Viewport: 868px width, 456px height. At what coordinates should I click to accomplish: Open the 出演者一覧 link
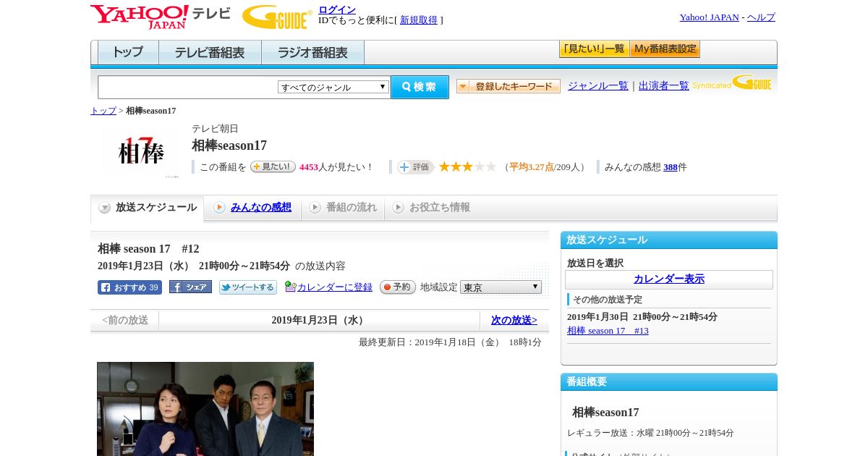[x=663, y=86]
